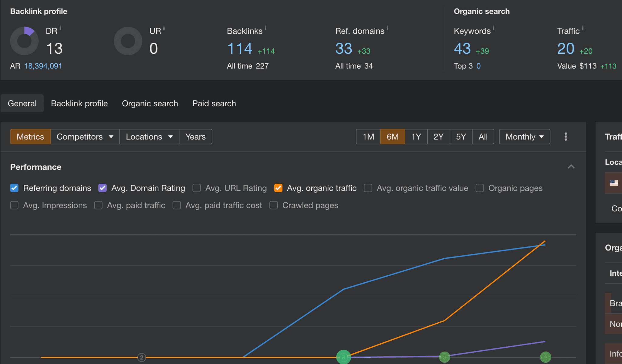Viewport: 622px width, 364px height.
Task: Check the Crawled pages checkbox
Action: pyautogui.click(x=273, y=206)
